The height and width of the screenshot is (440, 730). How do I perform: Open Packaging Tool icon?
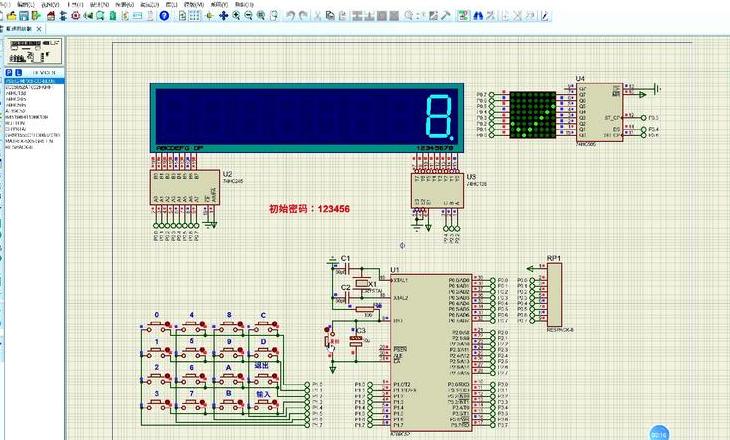click(x=433, y=16)
